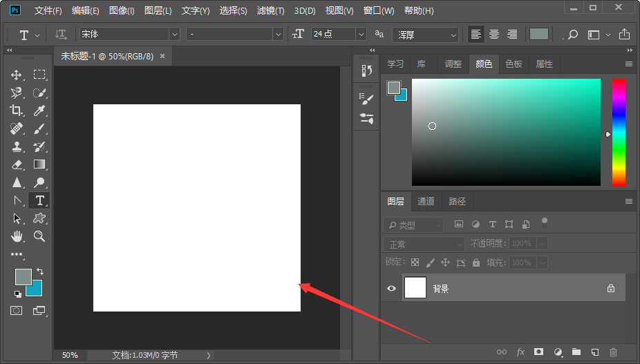This screenshot has height=364, width=640.
Task: Open the Brush Settings panel icon
Action: click(x=366, y=119)
